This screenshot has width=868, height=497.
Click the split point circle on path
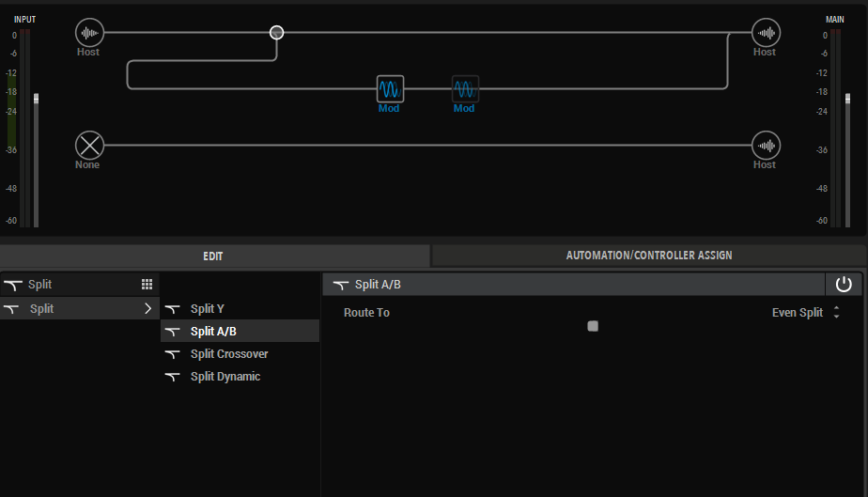[x=276, y=32]
